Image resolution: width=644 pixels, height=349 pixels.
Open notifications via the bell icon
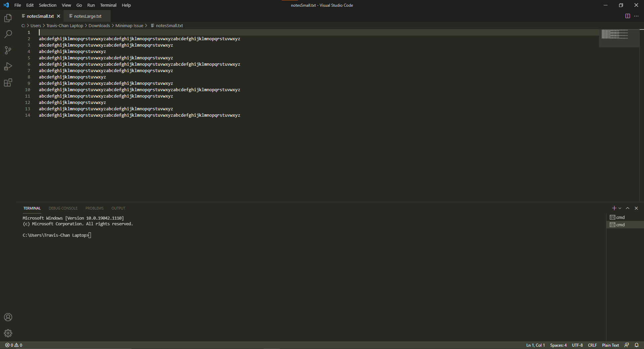(x=637, y=345)
